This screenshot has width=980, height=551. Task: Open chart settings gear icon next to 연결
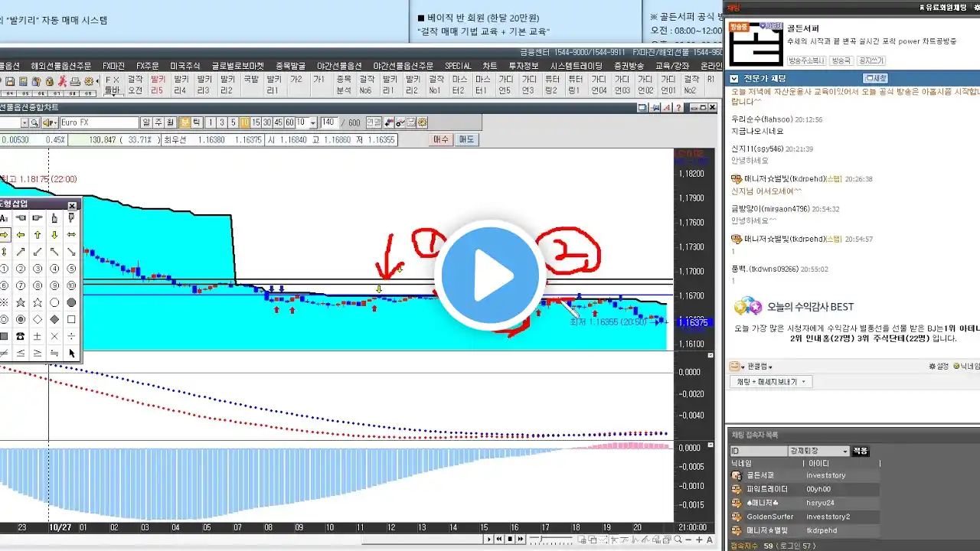click(x=422, y=122)
